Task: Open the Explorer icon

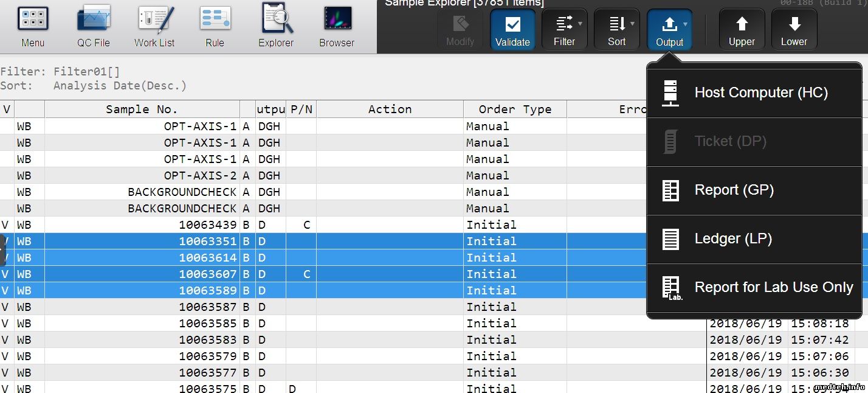Action: (276, 26)
